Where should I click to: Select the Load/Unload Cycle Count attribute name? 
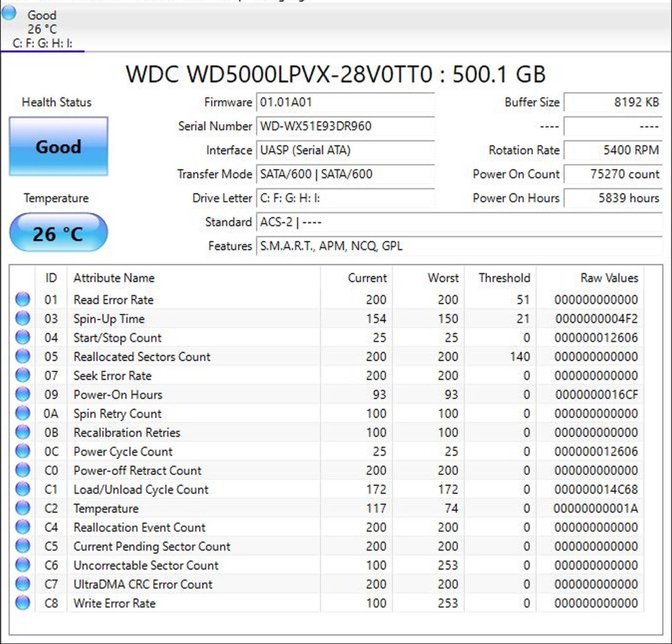[141, 489]
